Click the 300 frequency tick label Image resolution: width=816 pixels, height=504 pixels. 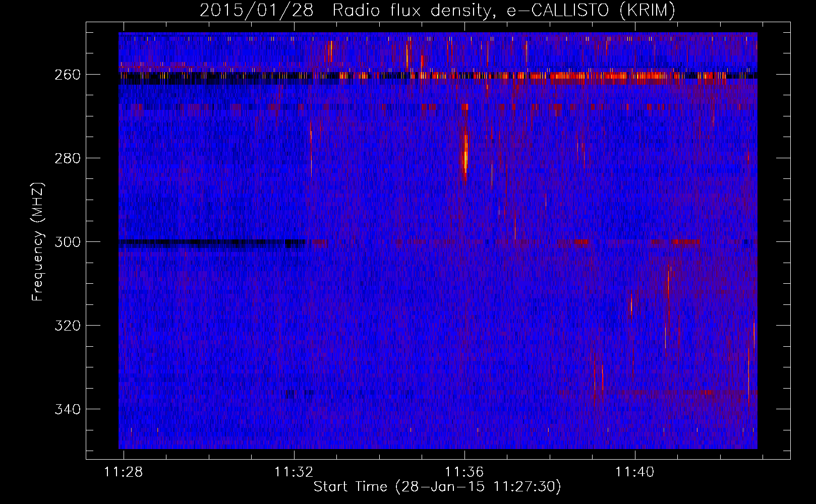[68, 242]
